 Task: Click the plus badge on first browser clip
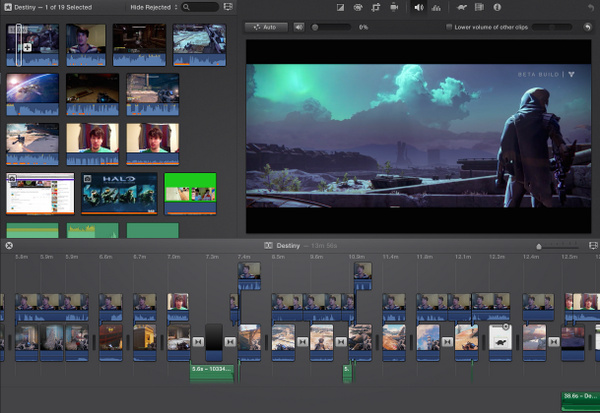pyautogui.click(x=27, y=47)
